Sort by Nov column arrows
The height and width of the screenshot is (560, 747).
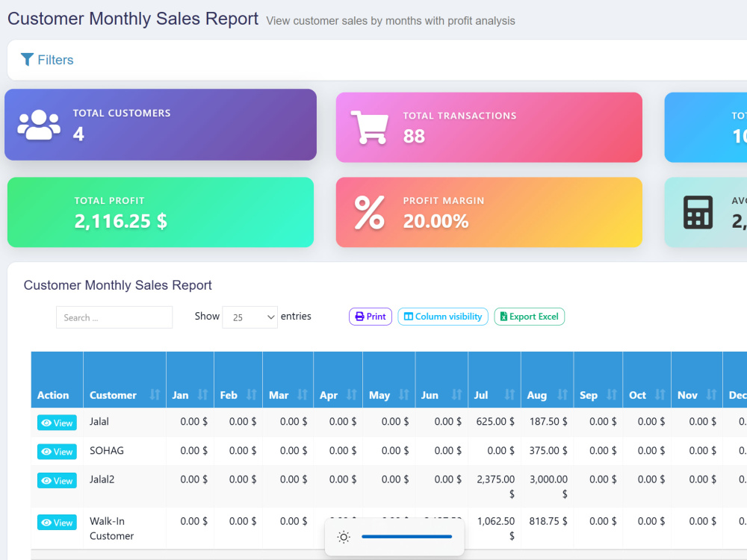[x=711, y=395]
